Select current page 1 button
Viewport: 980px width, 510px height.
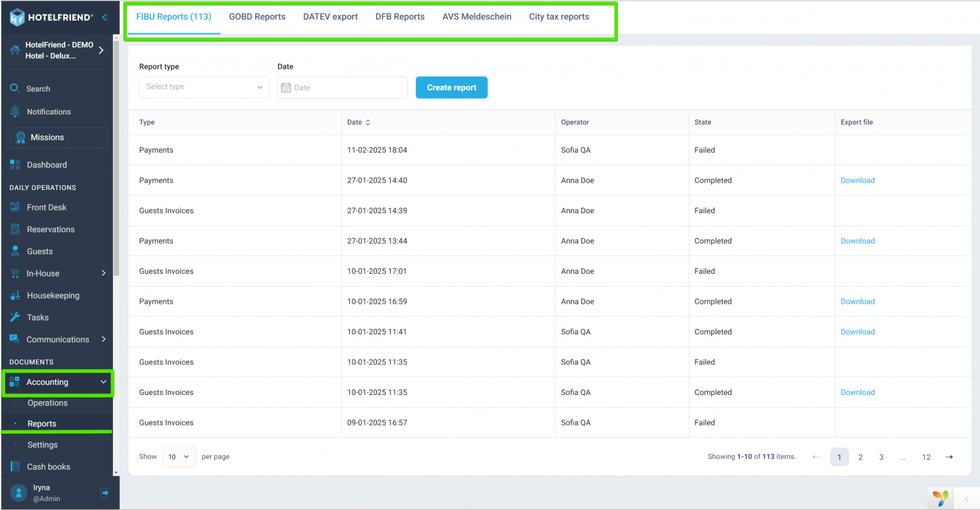click(x=840, y=457)
